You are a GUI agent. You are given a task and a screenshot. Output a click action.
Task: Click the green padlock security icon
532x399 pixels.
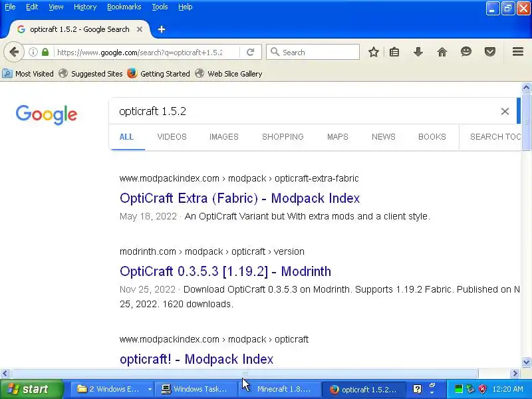click(45, 52)
